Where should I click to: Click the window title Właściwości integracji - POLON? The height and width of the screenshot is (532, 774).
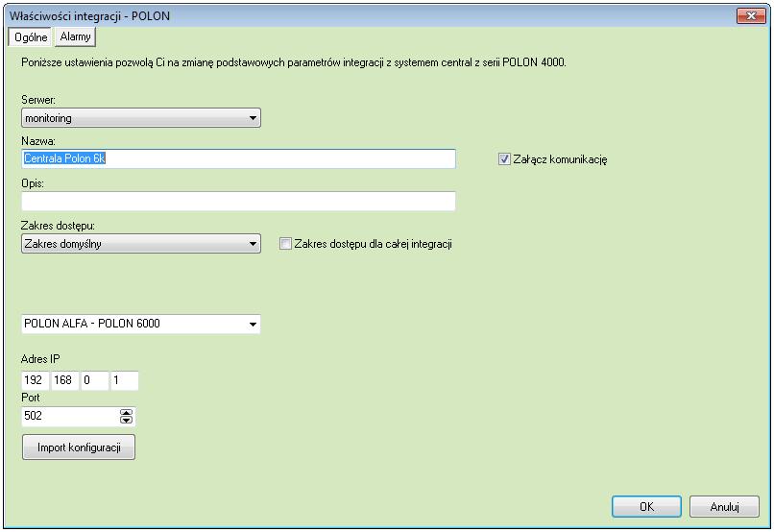tap(90, 16)
